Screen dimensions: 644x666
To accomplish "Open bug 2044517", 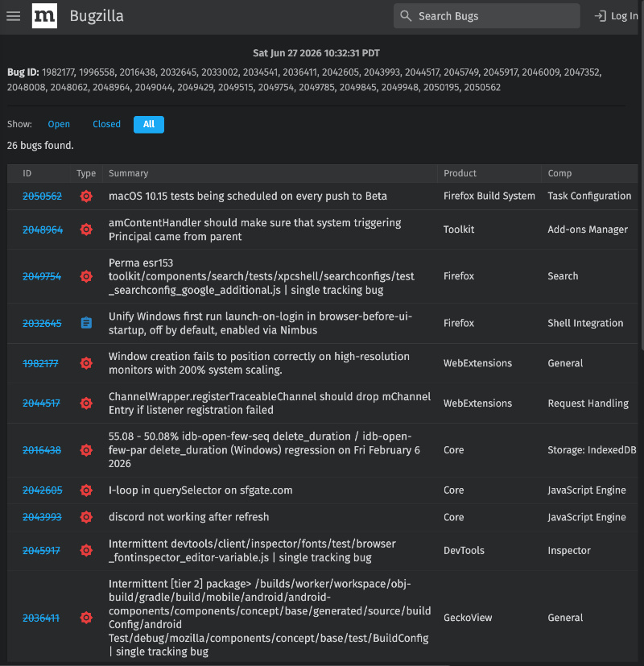I will [41, 403].
